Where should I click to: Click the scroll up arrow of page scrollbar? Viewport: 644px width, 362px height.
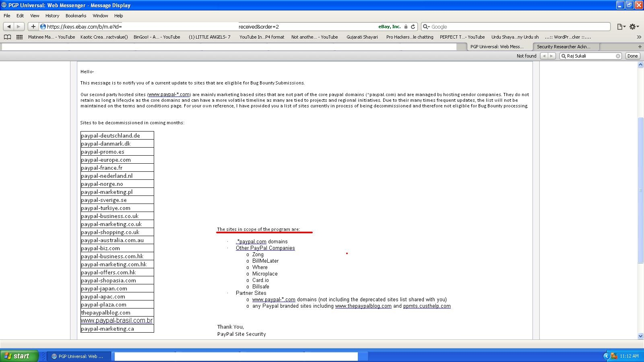click(640, 65)
